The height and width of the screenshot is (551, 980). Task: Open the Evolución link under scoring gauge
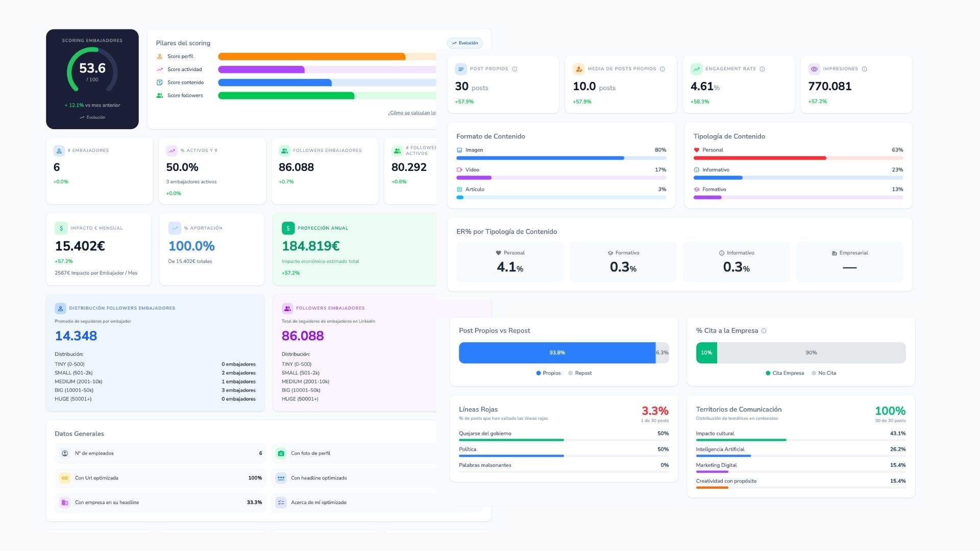click(x=92, y=117)
